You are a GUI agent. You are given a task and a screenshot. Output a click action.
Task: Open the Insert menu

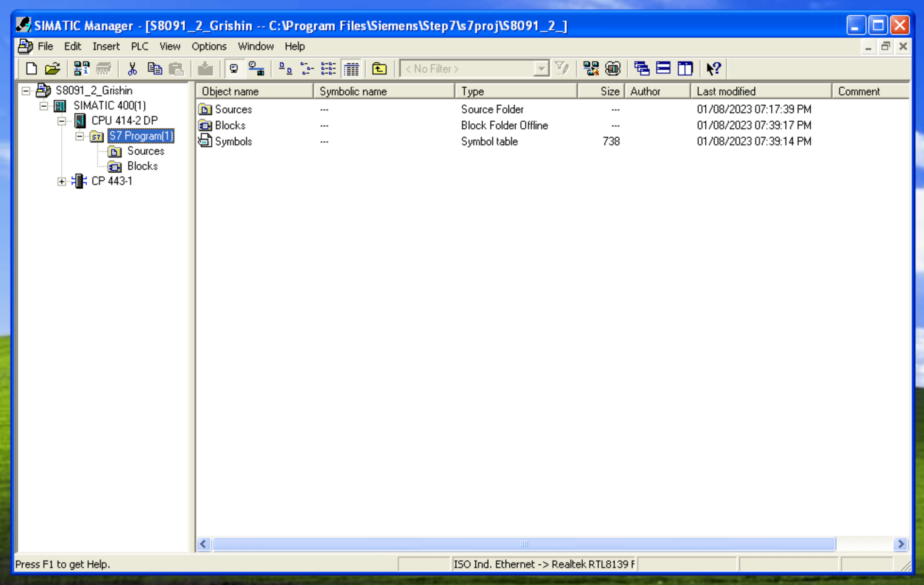(106, 46)
